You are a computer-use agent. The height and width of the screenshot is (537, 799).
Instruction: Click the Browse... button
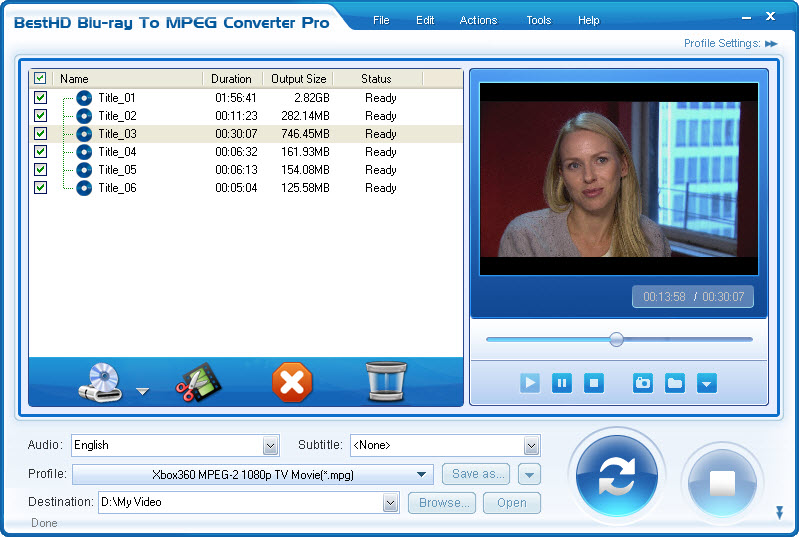point(442,503)
